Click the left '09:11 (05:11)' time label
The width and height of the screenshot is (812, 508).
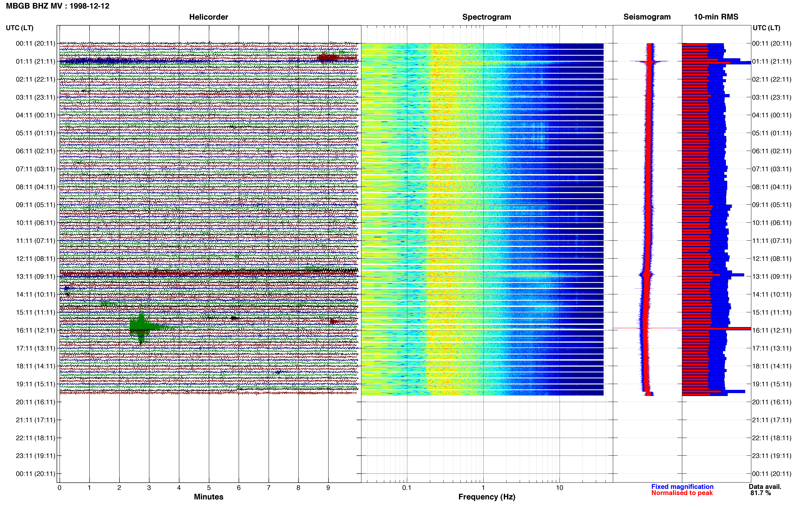tap(36, 205)
